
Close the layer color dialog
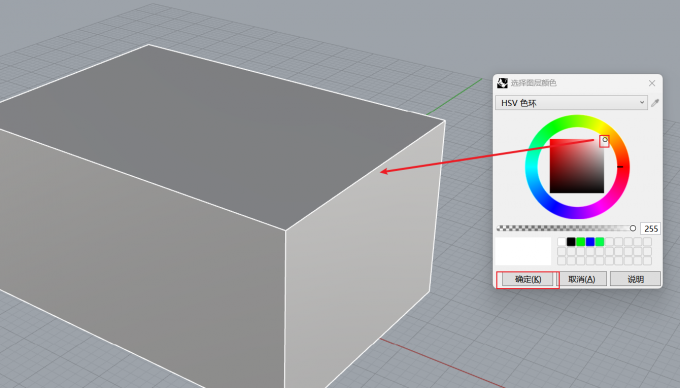click(652, 83)
